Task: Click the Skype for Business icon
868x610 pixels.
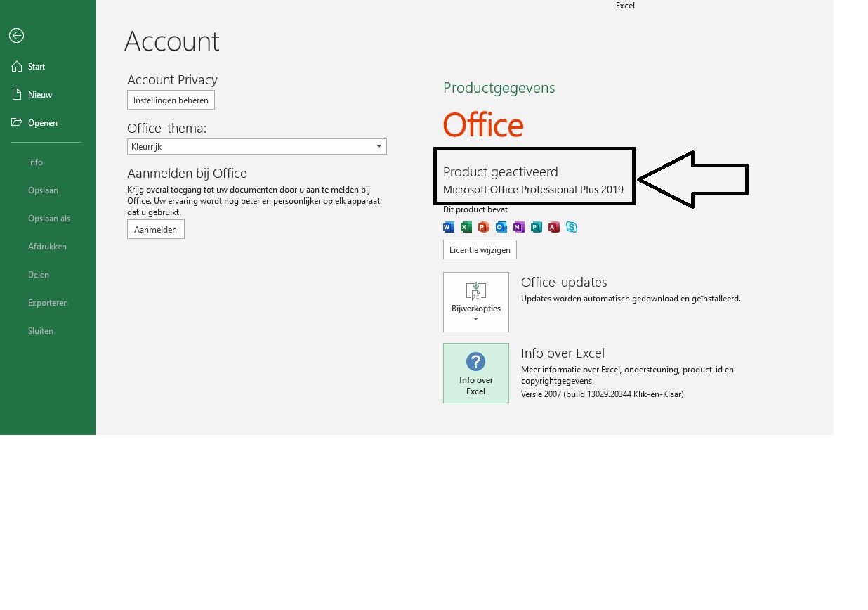Action: 572,227
